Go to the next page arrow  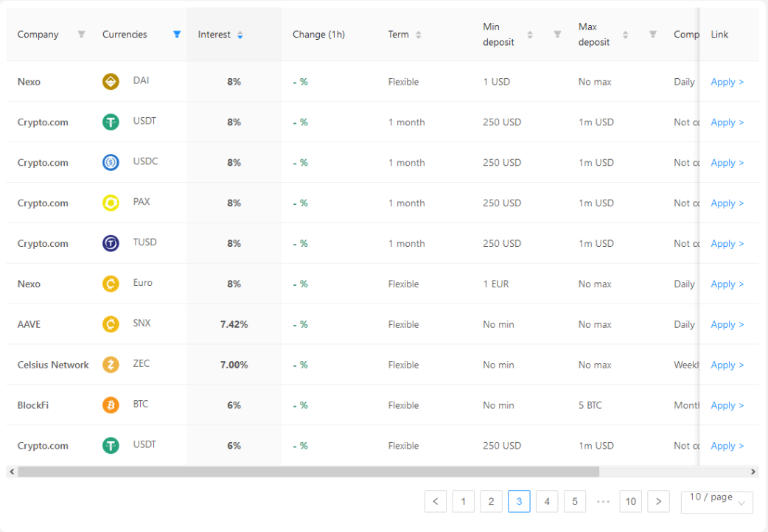(x=658, y=502)
